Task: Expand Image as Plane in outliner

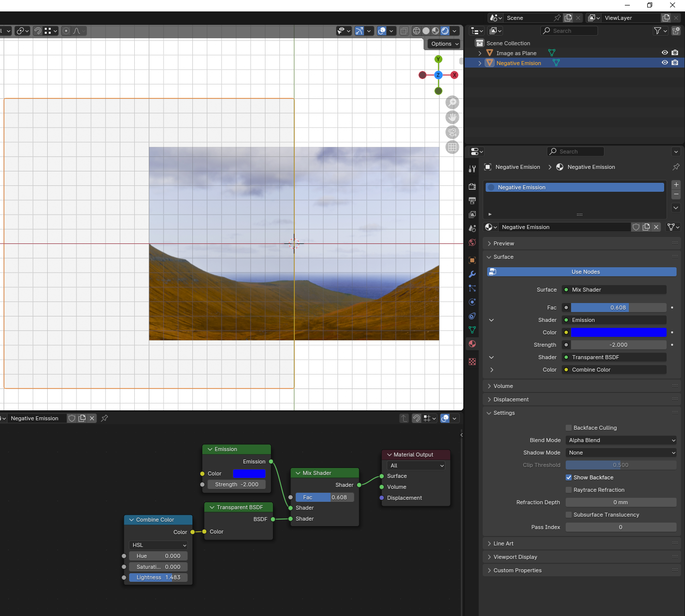Action: (x=480, y=53)
